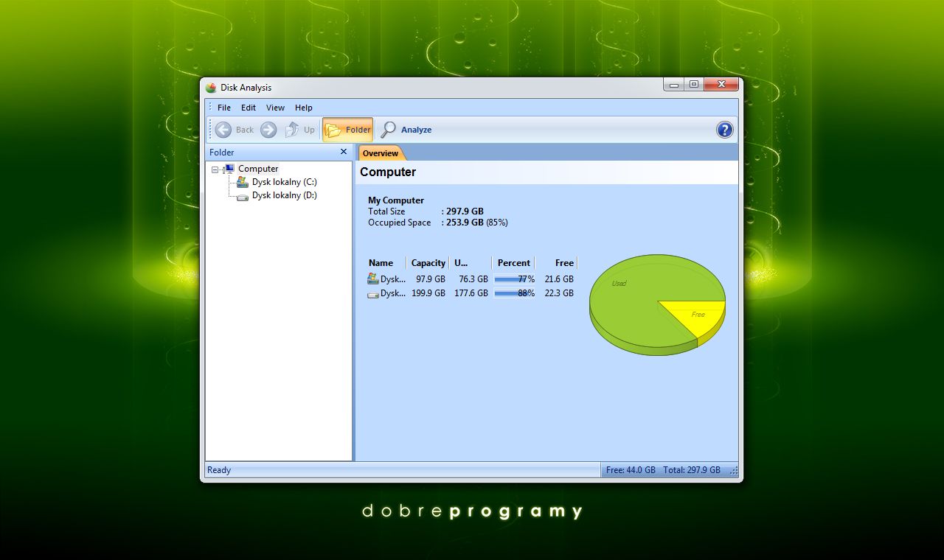Viewport: 944px width, 560px height.
Task: Open the blue Help question icon
Action: 725,130
